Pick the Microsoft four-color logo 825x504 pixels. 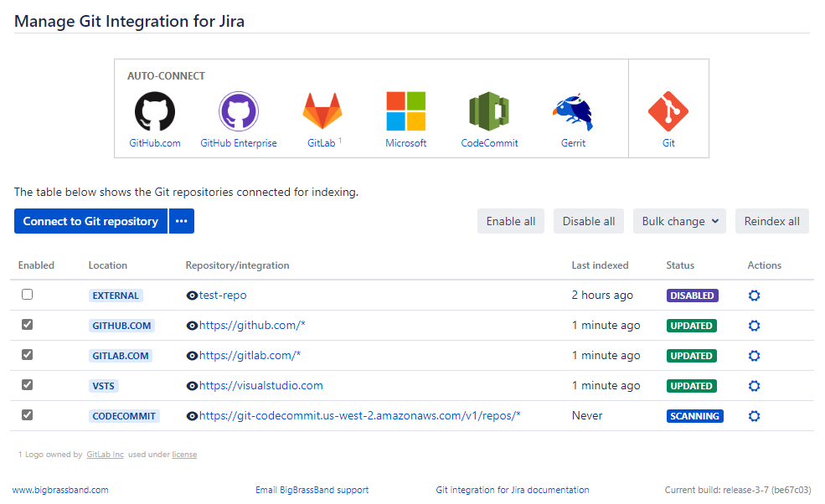(405, 111)
